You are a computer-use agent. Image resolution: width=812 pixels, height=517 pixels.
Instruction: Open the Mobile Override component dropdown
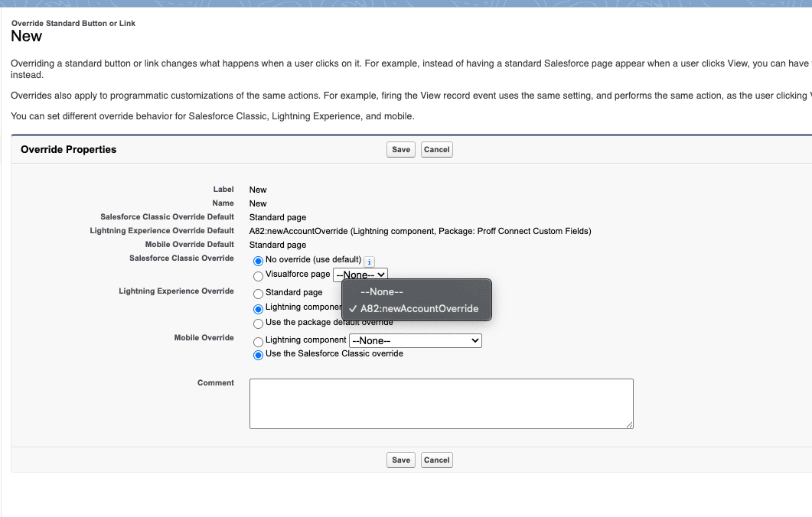tap(416, 340)
